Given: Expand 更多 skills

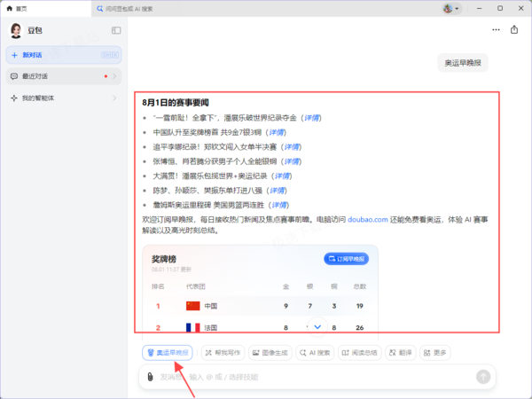Looking at the screenshot, I should click(x=435, y=353).
